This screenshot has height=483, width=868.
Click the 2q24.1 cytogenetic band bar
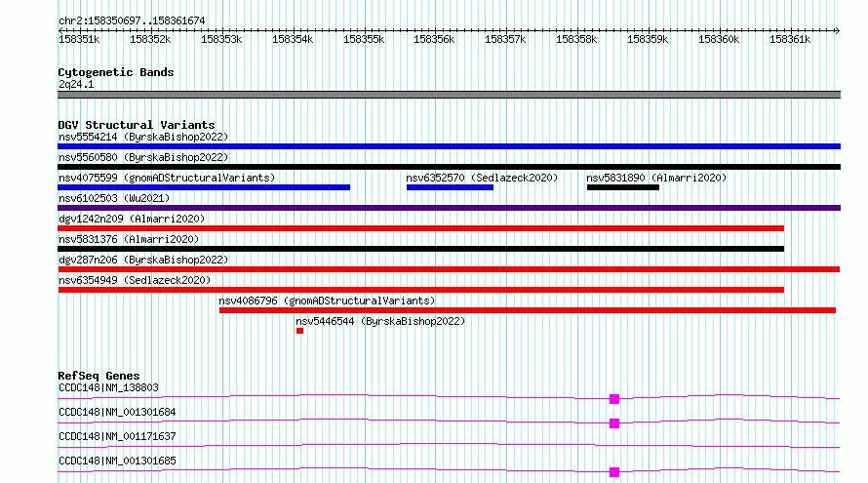(x=449, y=95)
